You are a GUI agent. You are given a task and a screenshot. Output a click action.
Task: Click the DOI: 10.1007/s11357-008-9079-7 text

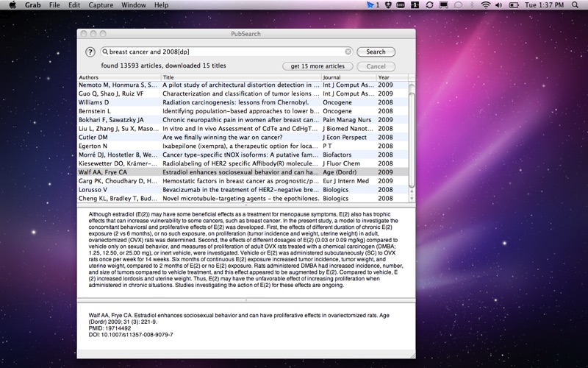pyautogui.click(x=131, y=335)
